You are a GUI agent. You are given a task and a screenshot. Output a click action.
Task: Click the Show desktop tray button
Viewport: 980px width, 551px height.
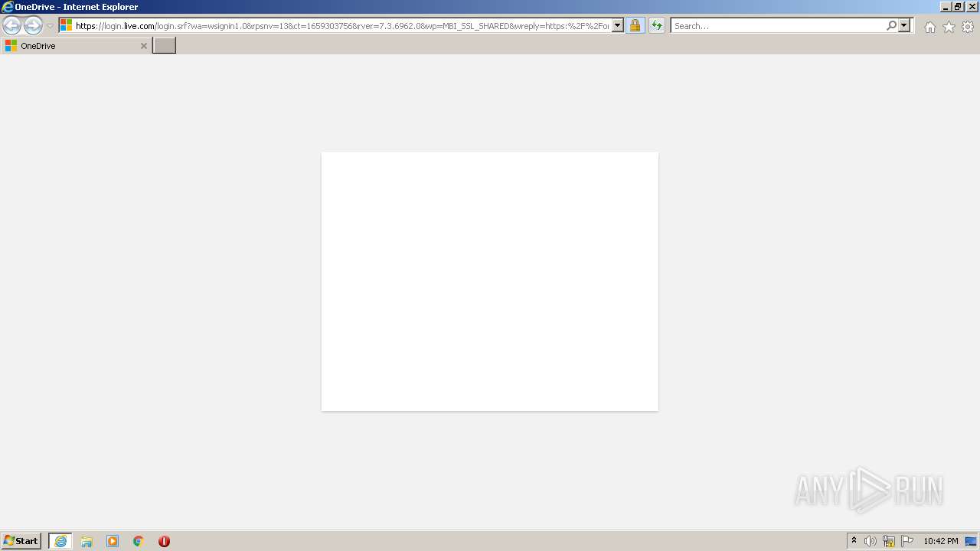pyautogui.click(x=971, y=541)
